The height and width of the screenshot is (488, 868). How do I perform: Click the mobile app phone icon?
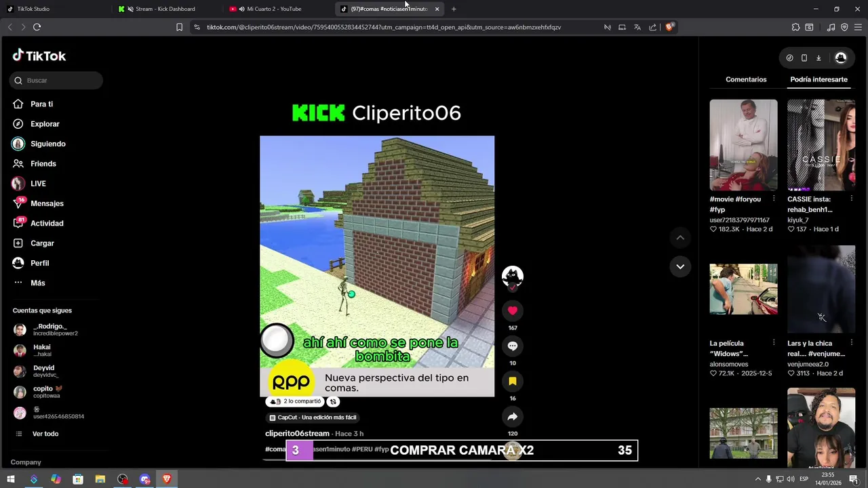pos(804,58)
